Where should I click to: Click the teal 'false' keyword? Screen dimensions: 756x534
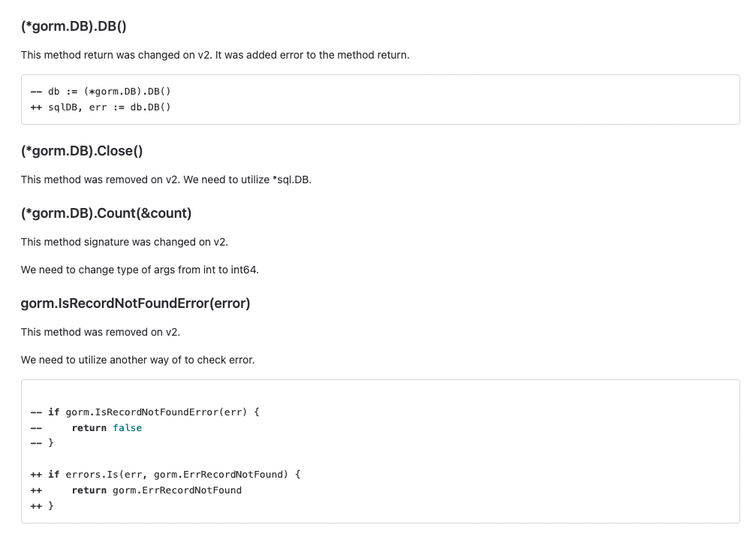(x=128, y=428)
